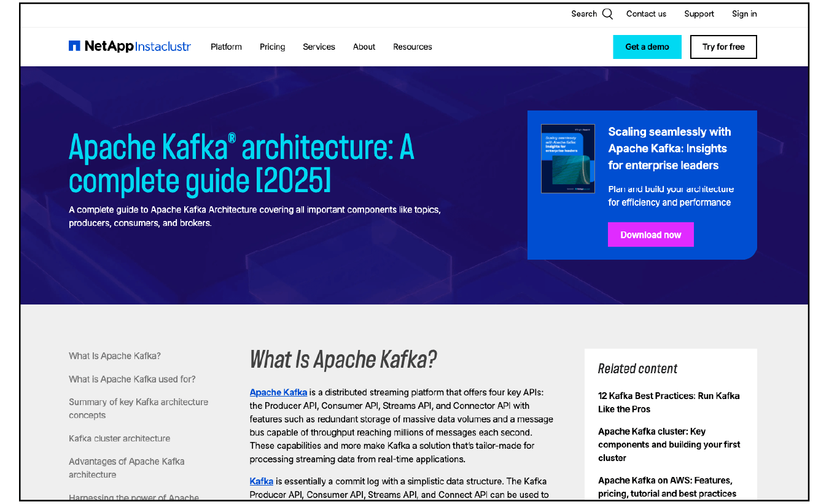The height and width of the screenshot is (504, 829).
Task: Click the Get a demo button
Action: 647,47
